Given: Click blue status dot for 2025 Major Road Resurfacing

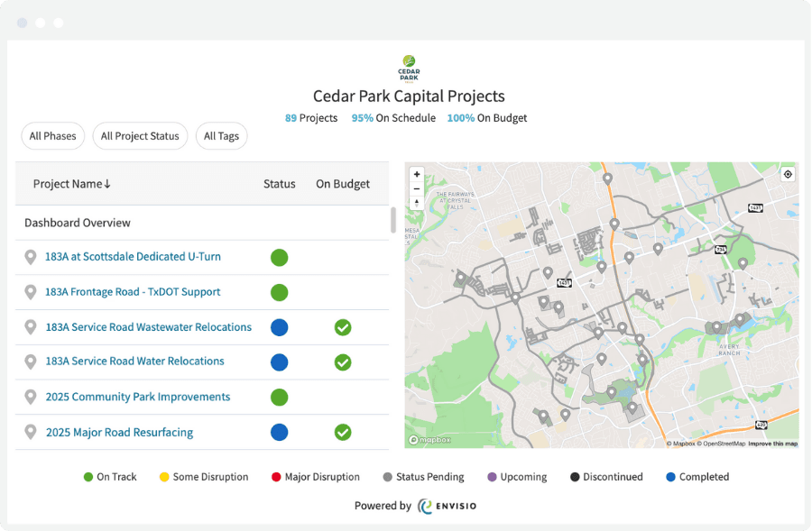Looking at the screenshot, I should coord(279,432).
